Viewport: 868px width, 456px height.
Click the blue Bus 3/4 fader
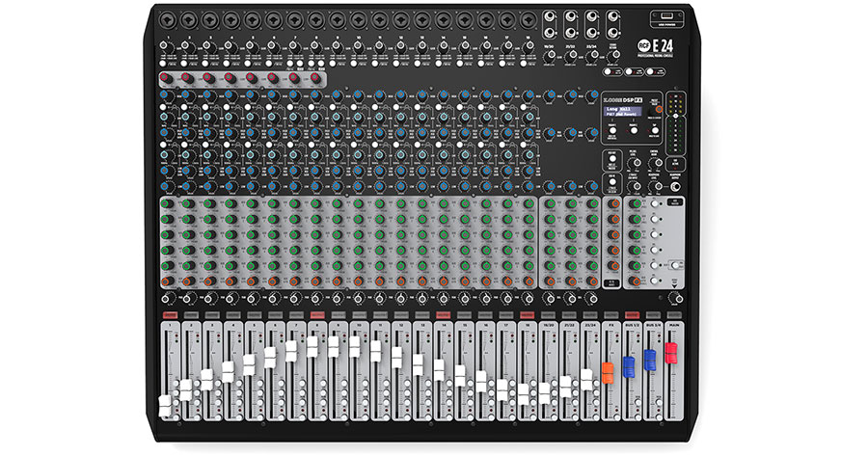651,359
